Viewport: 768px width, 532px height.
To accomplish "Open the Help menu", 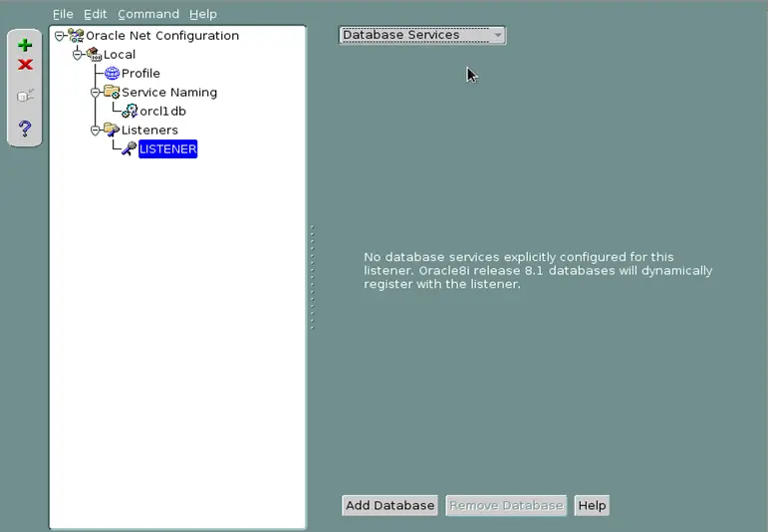I will pyautogui.click(x=203, y=14).
